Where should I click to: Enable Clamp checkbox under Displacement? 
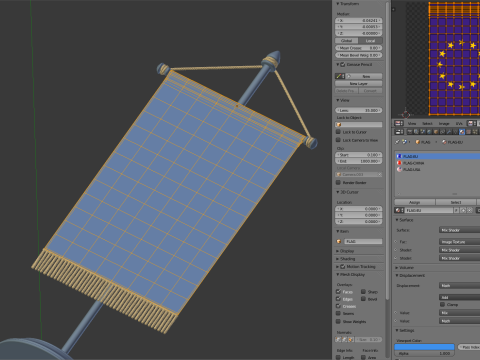[443, 305]
